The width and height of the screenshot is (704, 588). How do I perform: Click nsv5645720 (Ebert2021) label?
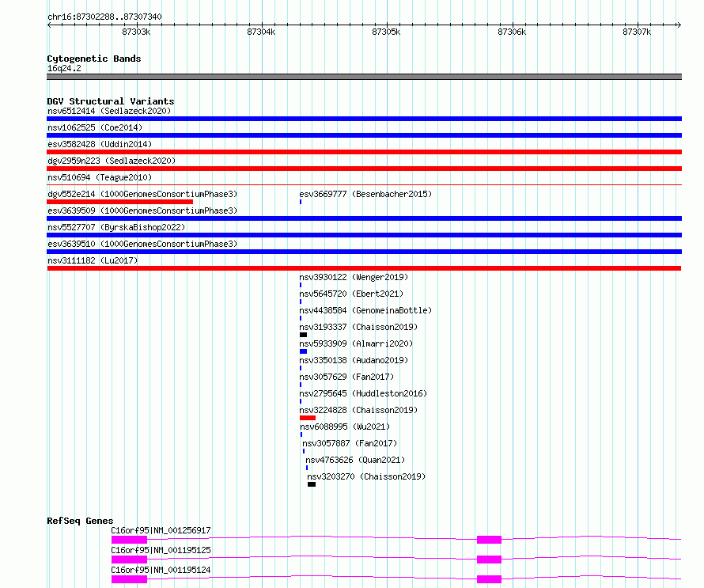pos(351,294)
